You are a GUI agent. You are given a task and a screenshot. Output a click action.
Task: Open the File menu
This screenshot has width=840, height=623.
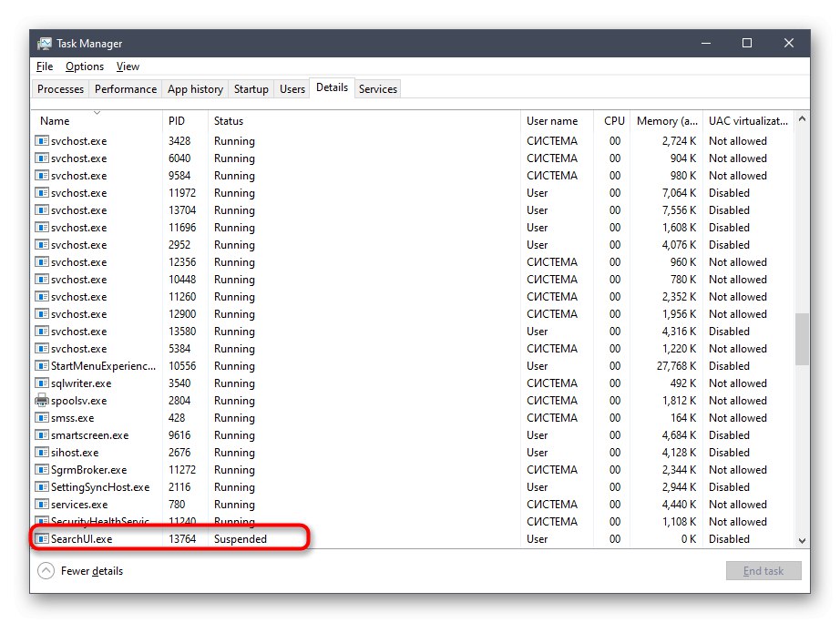click(x=45, y=66)
